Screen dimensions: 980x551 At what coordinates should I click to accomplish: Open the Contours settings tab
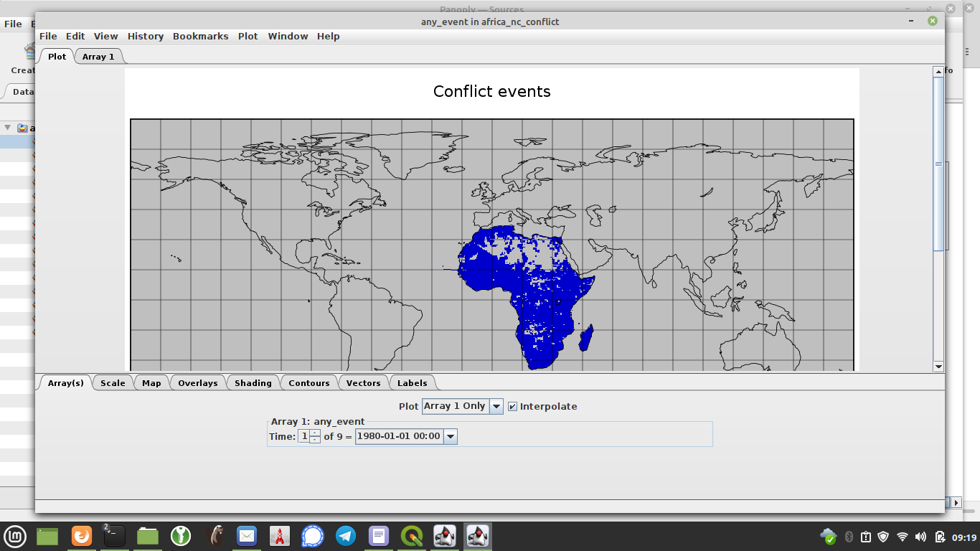pyautogui.click(x=308, y=382)
